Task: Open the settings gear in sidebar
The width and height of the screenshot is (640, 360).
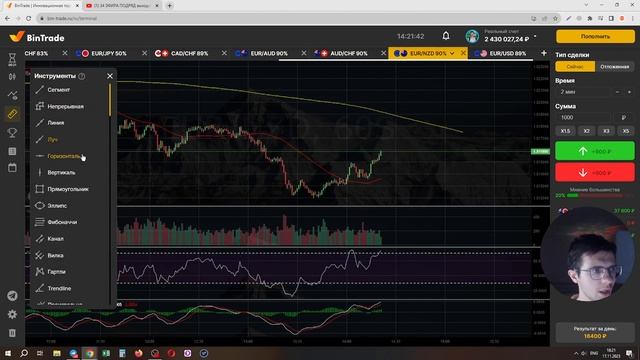Action: tap(12, 314)
